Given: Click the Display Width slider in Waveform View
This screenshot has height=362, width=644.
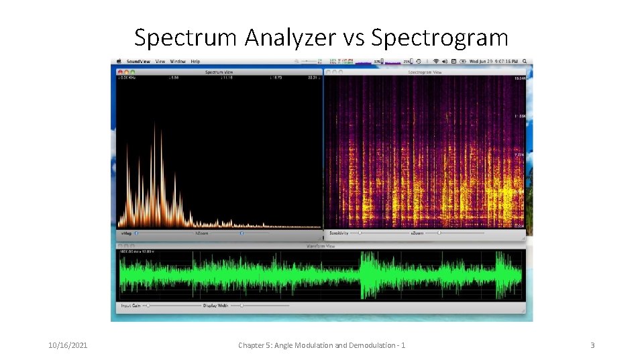Looking at the screenshot, I should pyautogui.click(x=260, y=306).
